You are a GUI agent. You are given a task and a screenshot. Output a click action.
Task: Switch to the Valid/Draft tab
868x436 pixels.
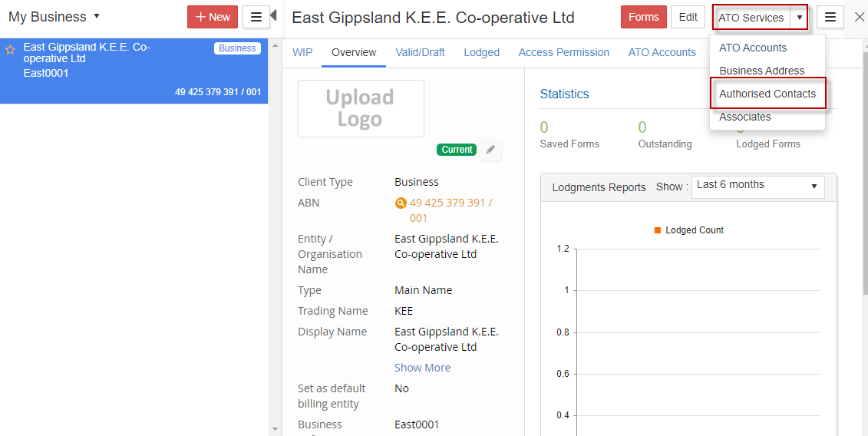point(420,52)
